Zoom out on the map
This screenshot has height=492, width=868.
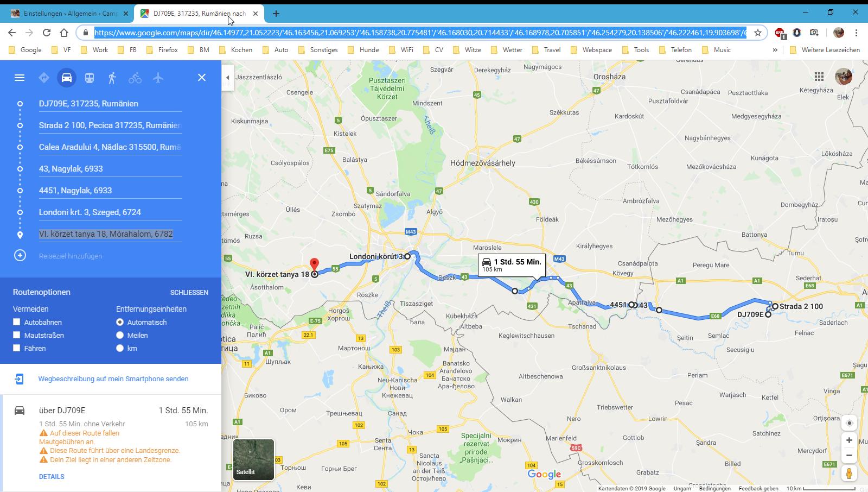[x=849, y=456]
